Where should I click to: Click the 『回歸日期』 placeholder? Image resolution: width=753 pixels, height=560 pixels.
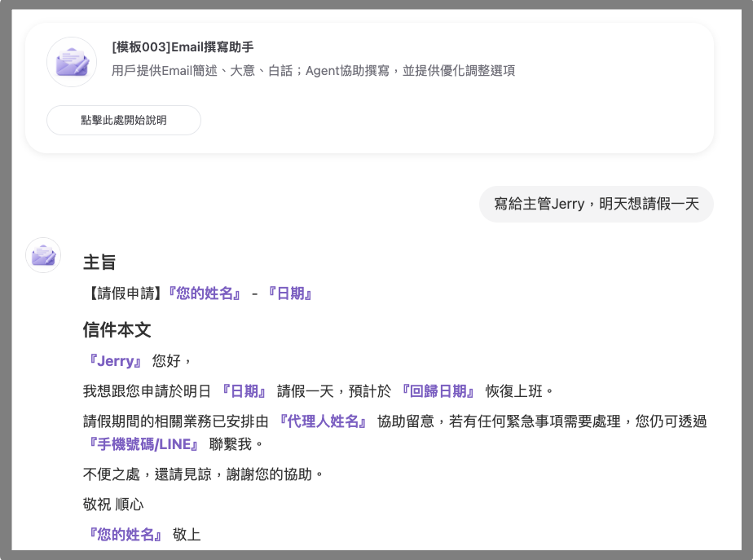coord(437,391)
